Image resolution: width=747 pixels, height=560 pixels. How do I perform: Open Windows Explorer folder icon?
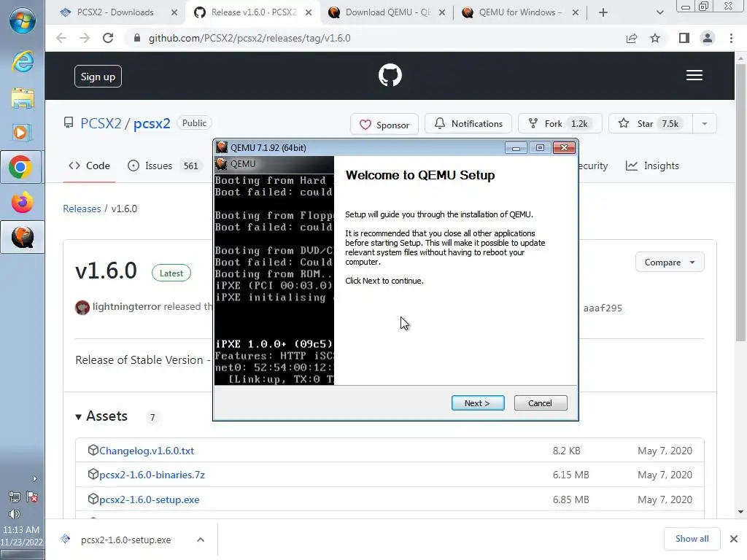(23, 98)
